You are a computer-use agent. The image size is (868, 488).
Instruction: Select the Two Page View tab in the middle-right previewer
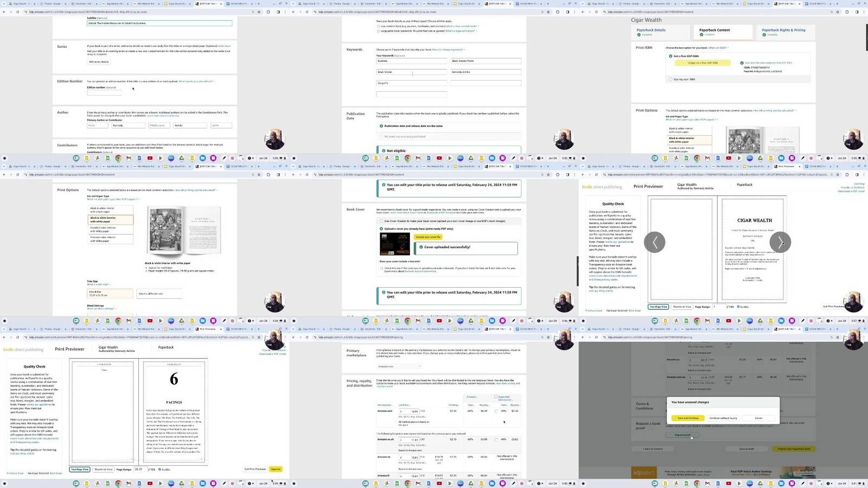click(658, 307)
